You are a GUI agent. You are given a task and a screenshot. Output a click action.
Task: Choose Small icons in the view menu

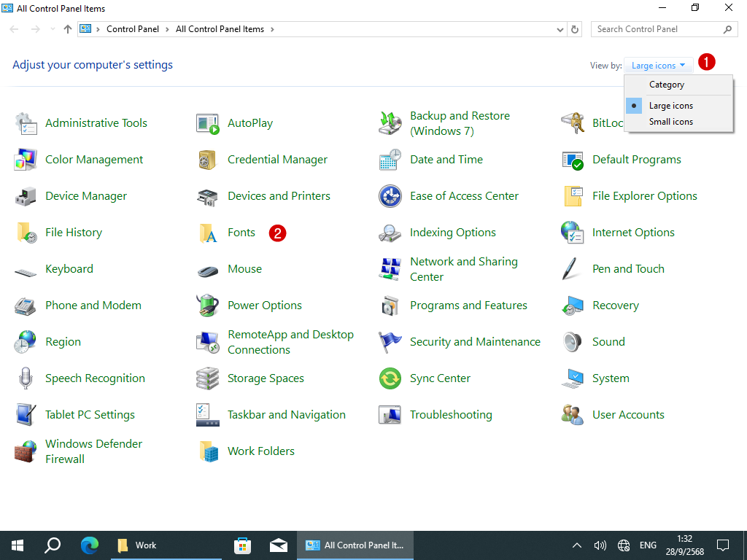click(x=670, y=122)
